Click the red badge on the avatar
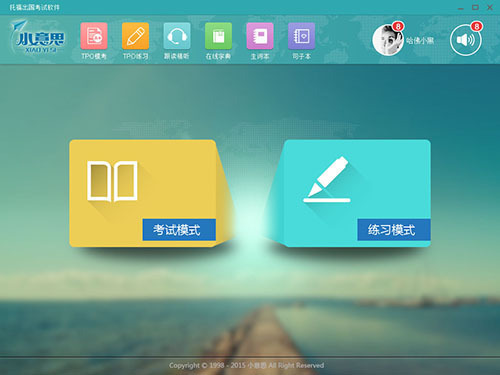 tap(398, 26)
